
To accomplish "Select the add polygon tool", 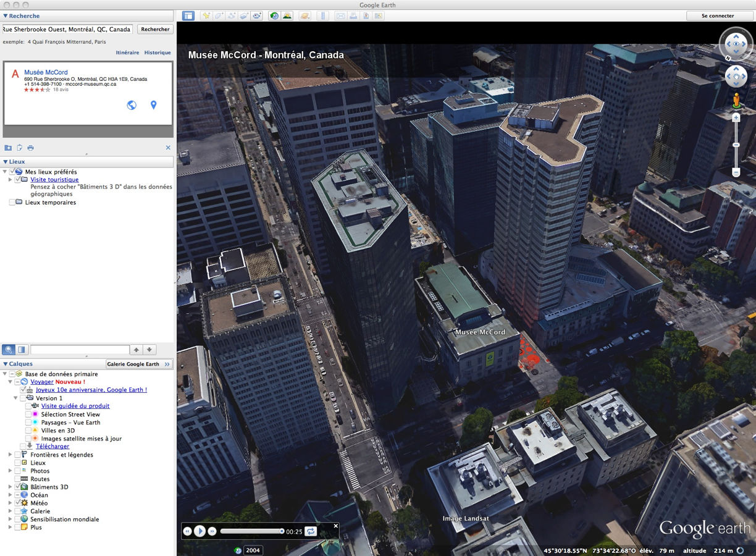I will pos(219,15).
